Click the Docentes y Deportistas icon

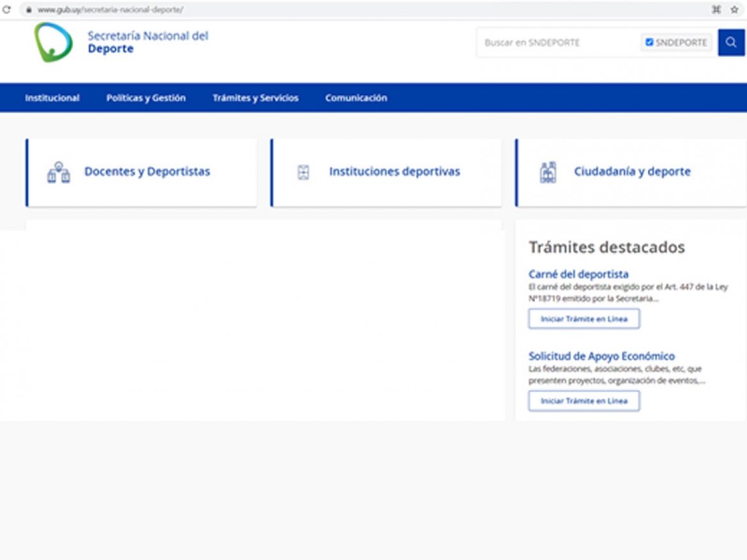(58, 172)
